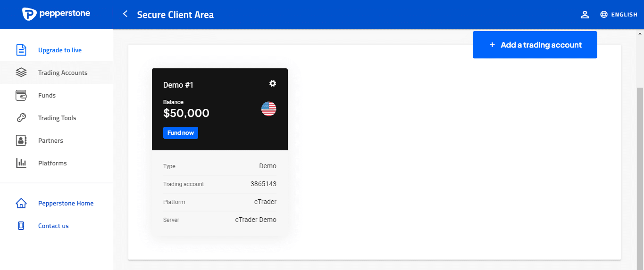This screenshot has width=644, height=270.
Task: Click the US flag currency icon
Action: click(x=268, y=109)
